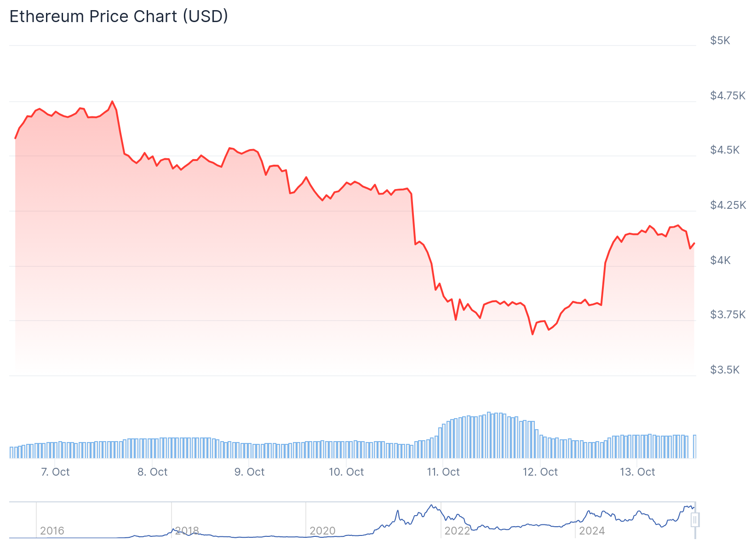Select the 12. Oct axis label
Image resolution: width=756 pixels, height=552 pixels.
click(540, 472)
